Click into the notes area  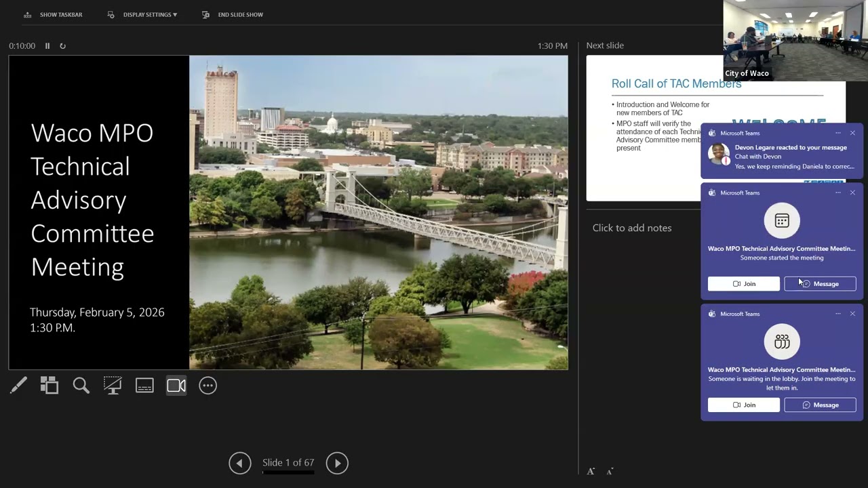tap(632, 228)
